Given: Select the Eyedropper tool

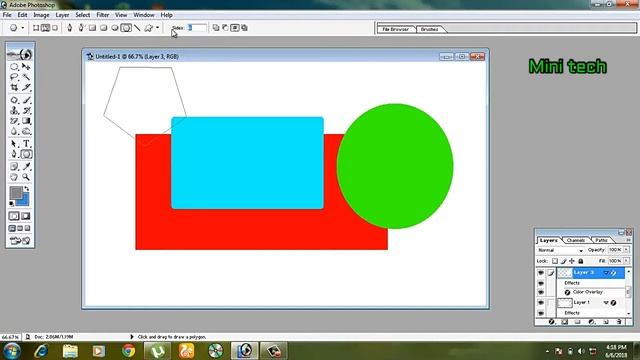Looking at the screenshot, I should coord(26,167).
